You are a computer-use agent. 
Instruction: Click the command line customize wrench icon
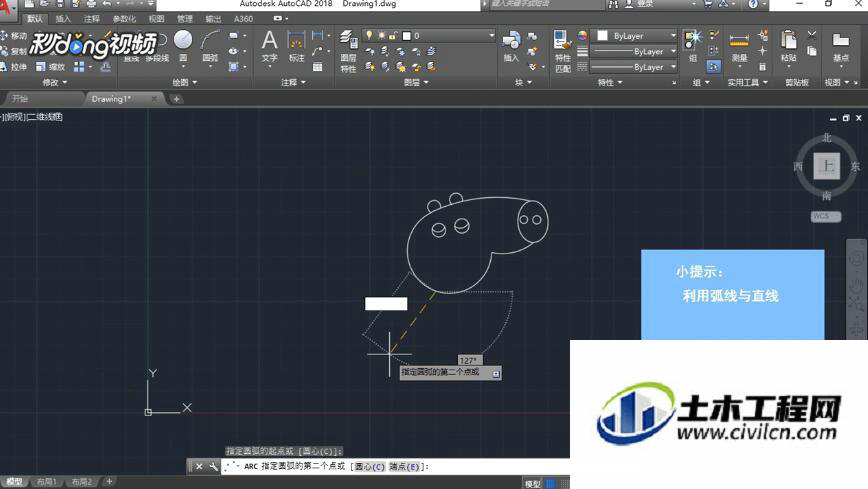click(x=214, y=466)
